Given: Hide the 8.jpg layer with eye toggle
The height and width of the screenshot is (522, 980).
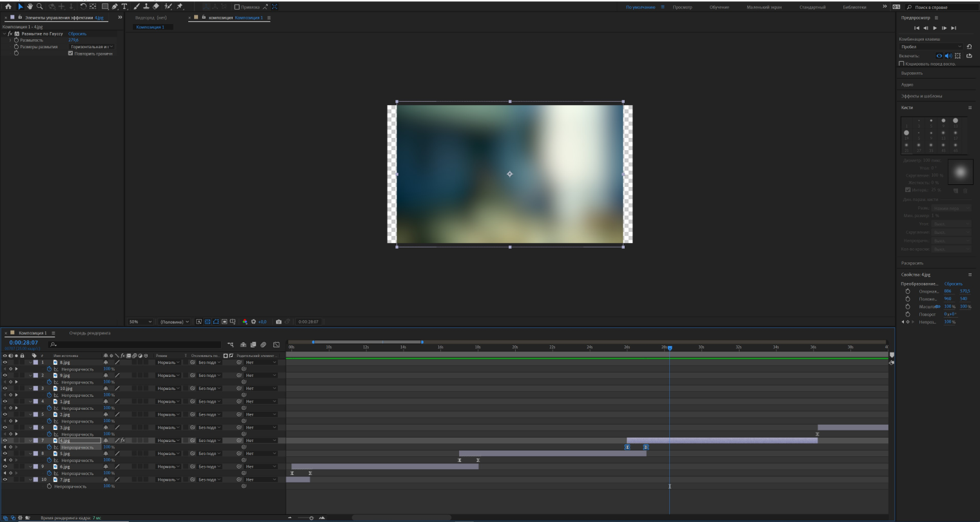Looking at the screenshot, I should click(x=5, y=363).
